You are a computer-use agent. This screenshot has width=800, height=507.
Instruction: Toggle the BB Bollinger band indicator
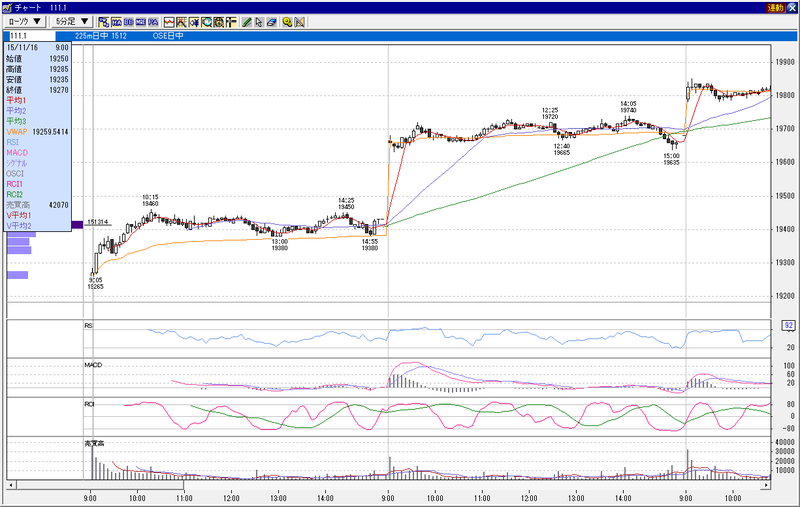point(129,22)
